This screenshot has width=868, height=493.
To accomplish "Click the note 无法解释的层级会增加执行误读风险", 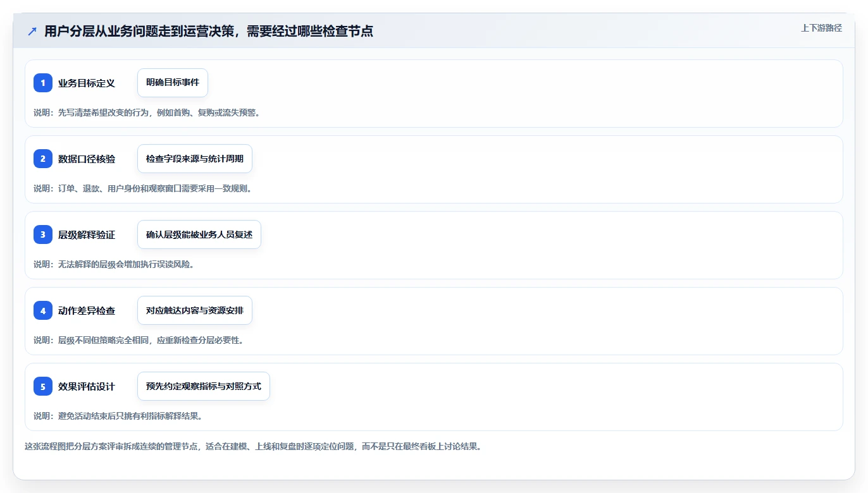I will click(114, 264).
